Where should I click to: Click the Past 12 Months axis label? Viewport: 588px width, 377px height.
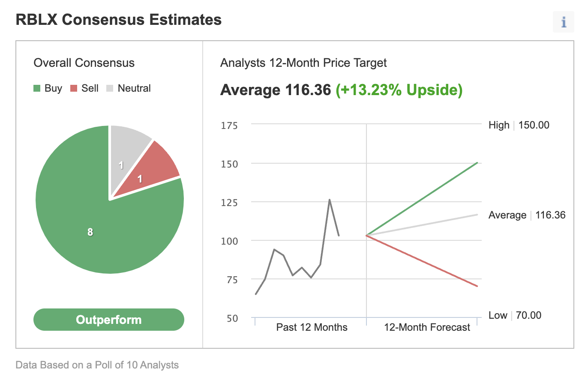[312, 327]
